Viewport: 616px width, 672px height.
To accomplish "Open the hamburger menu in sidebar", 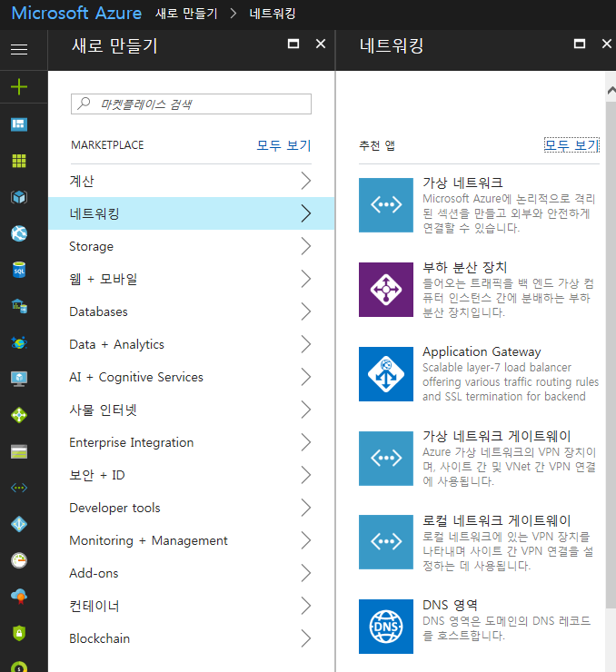I will [x=19, y=49].
